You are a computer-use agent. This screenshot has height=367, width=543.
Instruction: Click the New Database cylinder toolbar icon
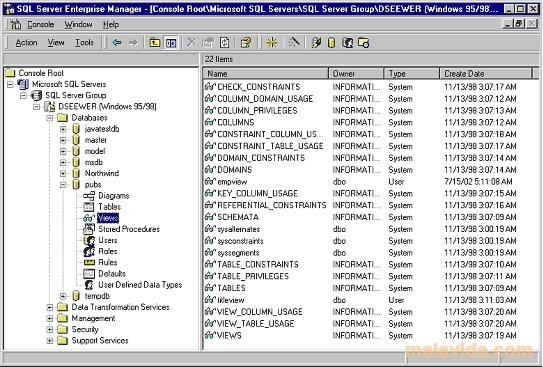pyautogui.click(x=331, y=43)
